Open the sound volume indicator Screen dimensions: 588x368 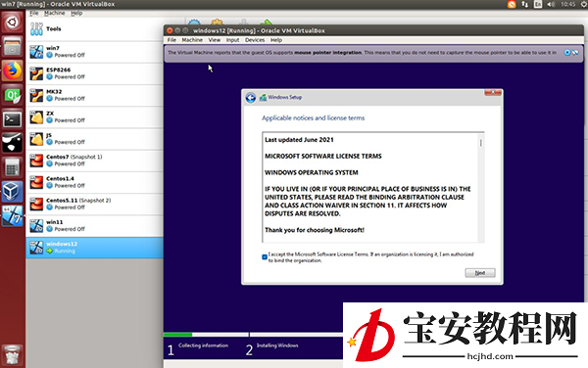[551, 4]
